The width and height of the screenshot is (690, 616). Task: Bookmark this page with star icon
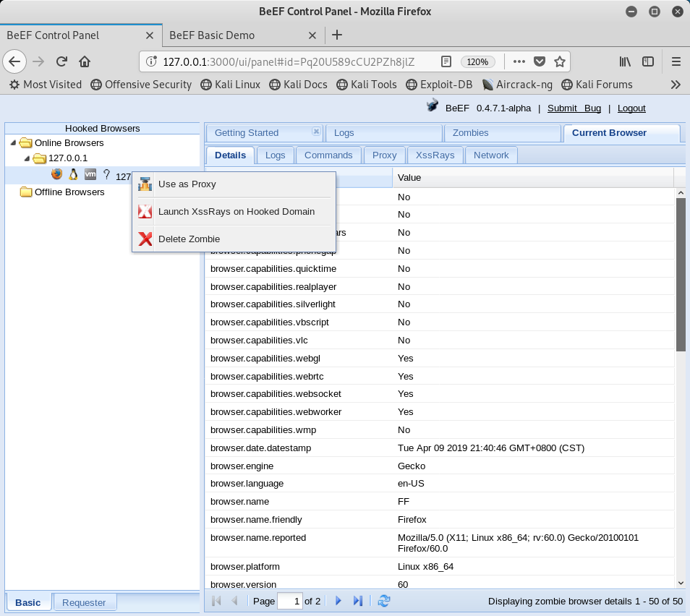click(x=560, y=61)
